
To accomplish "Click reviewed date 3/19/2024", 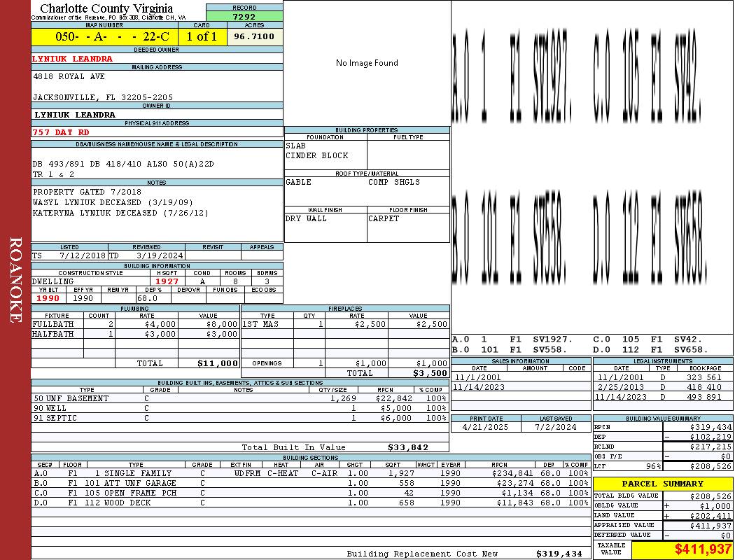I will [x=160, y=256].
